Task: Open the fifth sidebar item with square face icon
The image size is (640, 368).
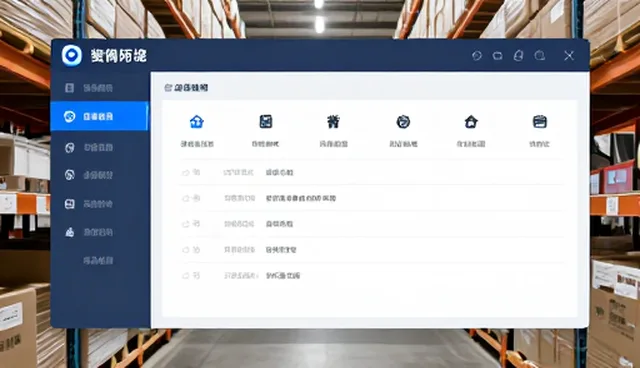Action: (100, 204)
